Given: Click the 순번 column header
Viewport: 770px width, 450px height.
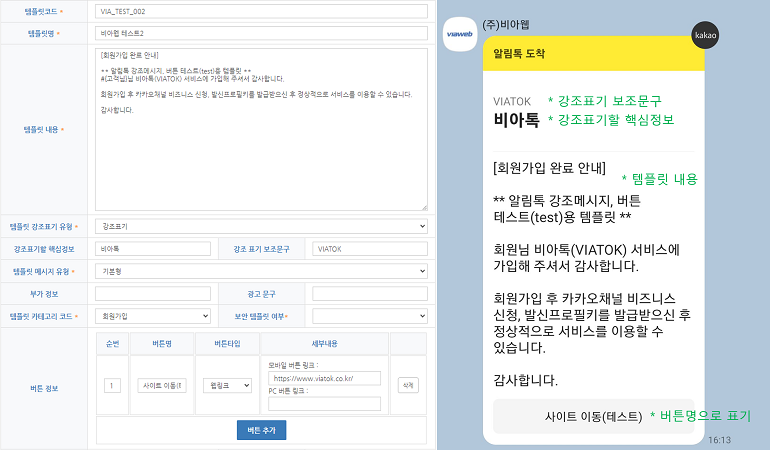Looking at the screenshot, I should [x=112, y=343].
